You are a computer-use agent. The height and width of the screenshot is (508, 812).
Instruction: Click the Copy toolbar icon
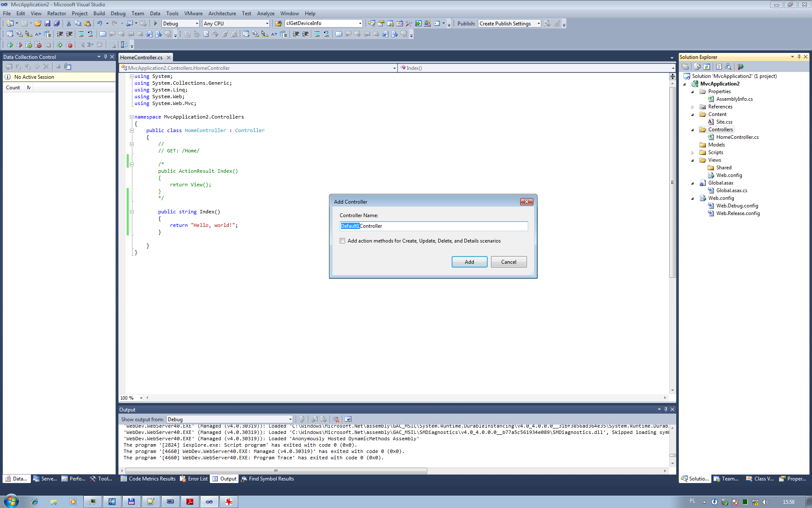pos(78,24)
